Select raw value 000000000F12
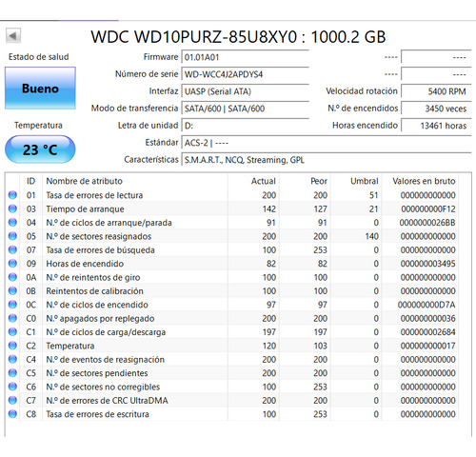 click(428, 209)
